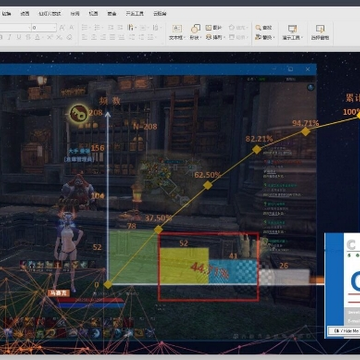Open the 幻灯片放映 ribbon tab
360x360 pixels.
49,14
